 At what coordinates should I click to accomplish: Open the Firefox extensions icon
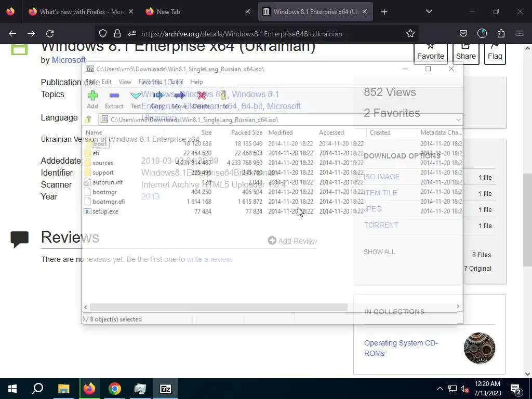[x=501, y=34]
